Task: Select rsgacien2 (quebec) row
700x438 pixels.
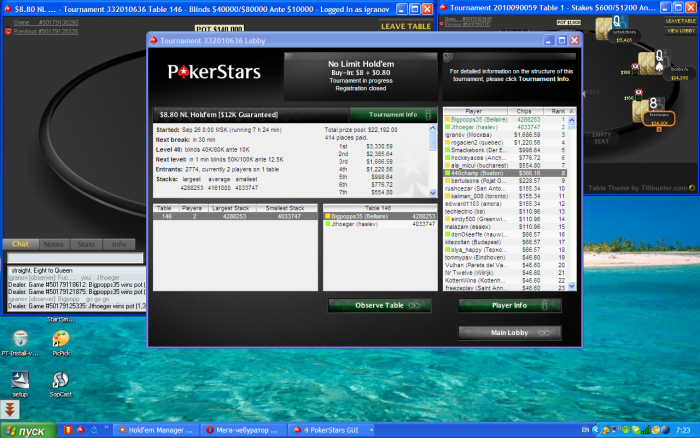Action: [x=505, y=142]
